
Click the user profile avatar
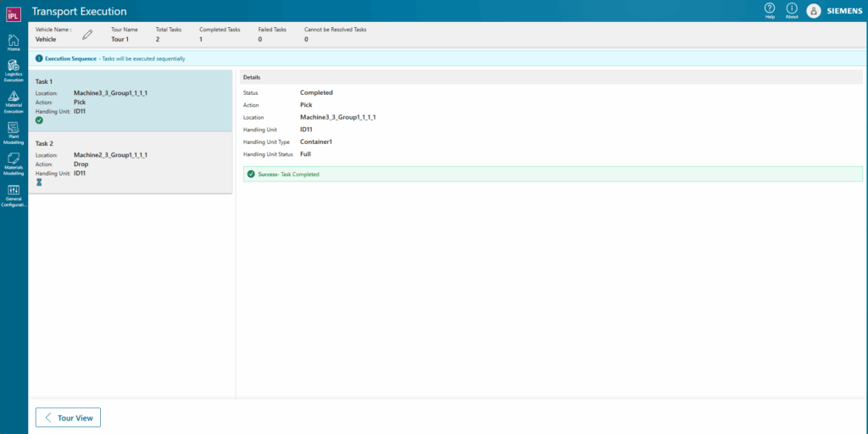coord(814,11)
